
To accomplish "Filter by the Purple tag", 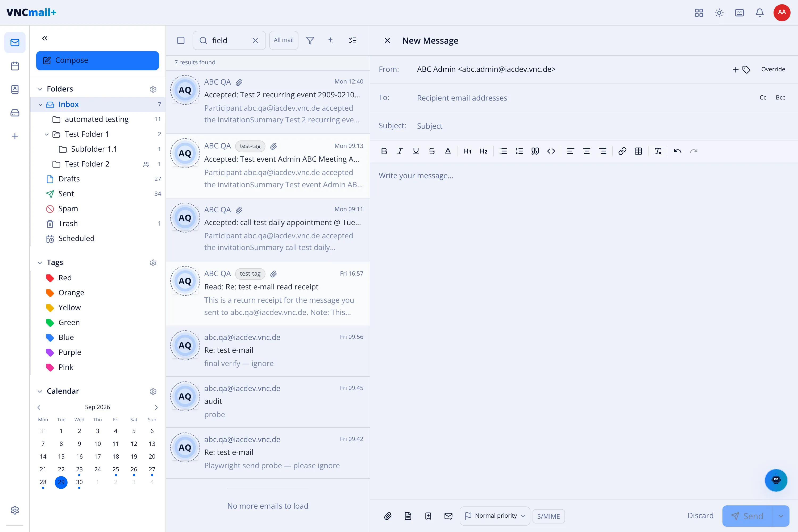I will point(98,352).
